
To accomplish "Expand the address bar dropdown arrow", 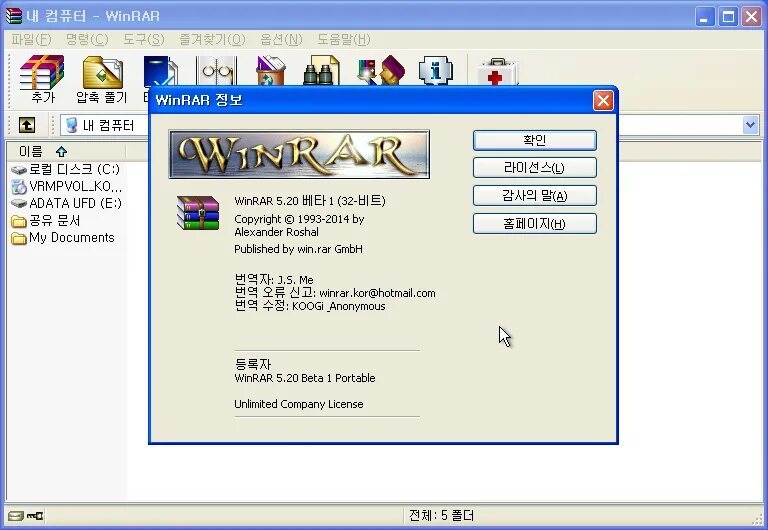I will coord(750,125).
